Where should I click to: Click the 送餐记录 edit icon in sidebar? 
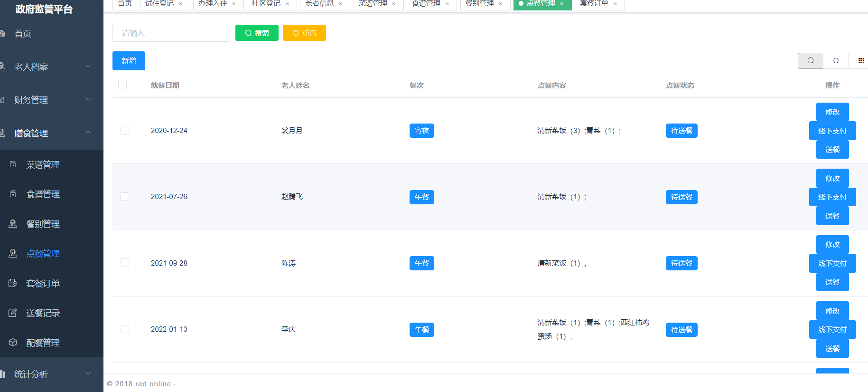pos(13,313)
